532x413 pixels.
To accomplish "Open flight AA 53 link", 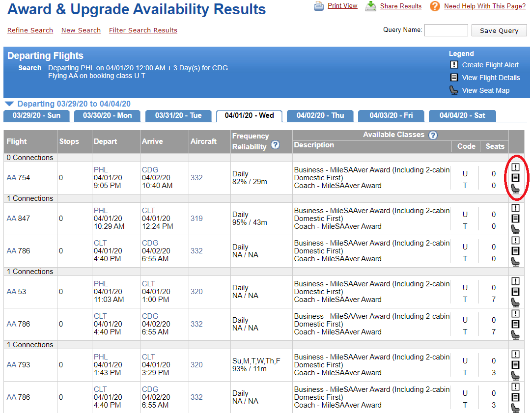I will [16, 292].
